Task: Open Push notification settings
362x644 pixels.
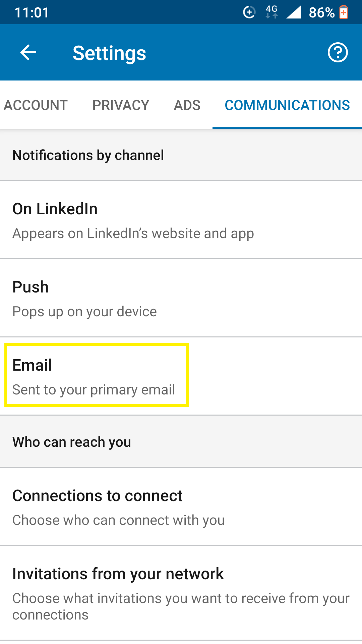Action: pyautogui.click(x=181, y=298)
